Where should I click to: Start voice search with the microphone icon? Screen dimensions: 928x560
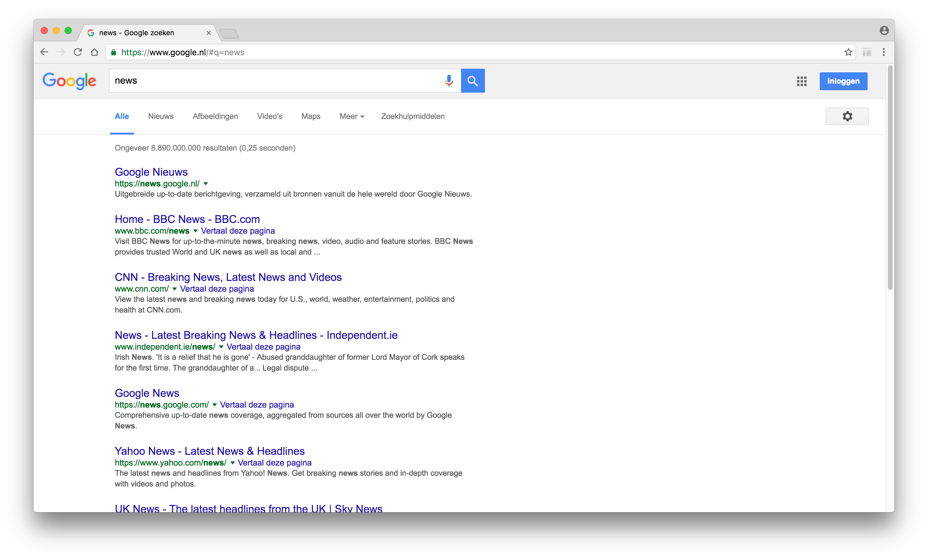448,81
